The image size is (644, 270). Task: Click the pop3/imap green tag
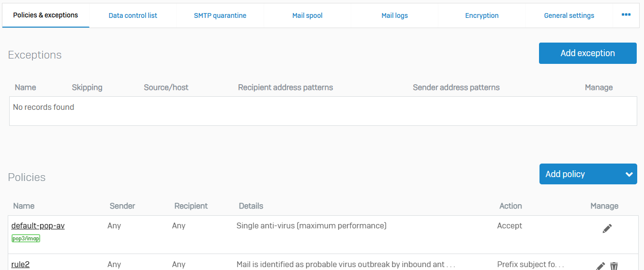pyautogui.click(x=26, y=239)
